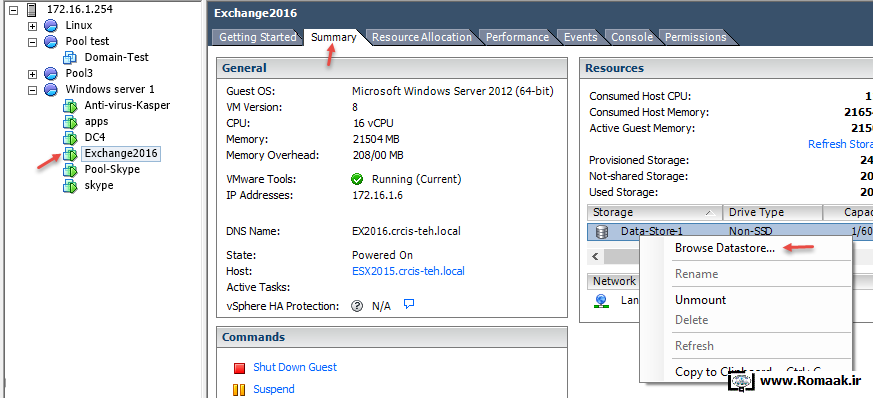873x398 pixels.
Task: Click the Linux resource pool icon
Action: pyautogui.click(x=51, y=26)
